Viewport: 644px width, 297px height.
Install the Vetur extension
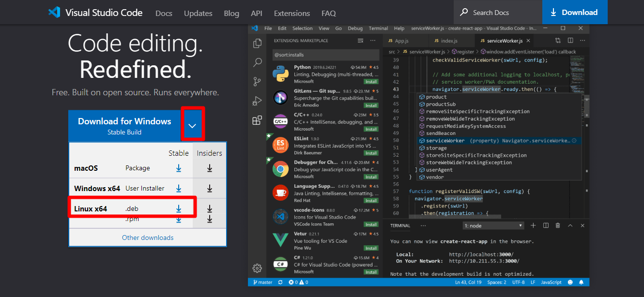371,248
